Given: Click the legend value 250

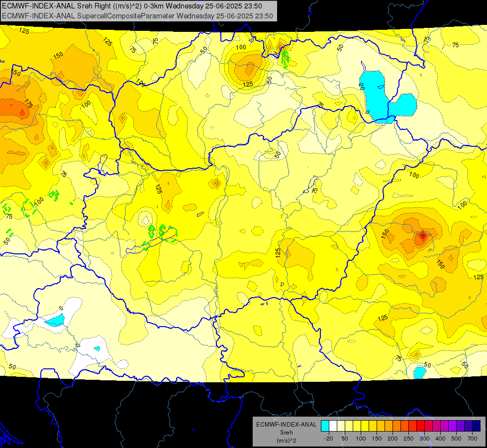Looking at the screenshot, I should click(408, 439).
